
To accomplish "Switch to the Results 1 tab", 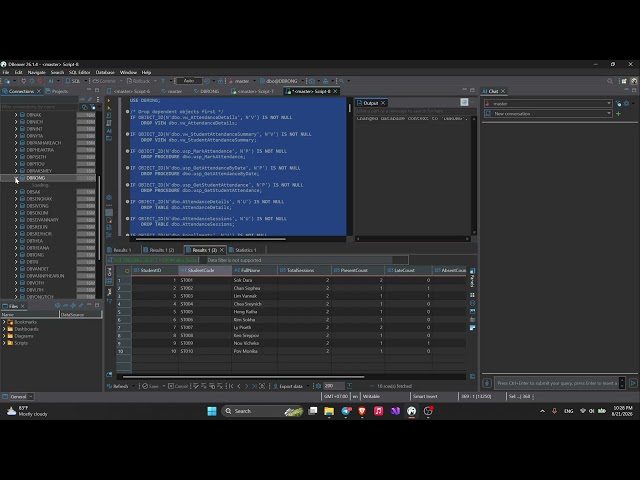I will (119, 250).
